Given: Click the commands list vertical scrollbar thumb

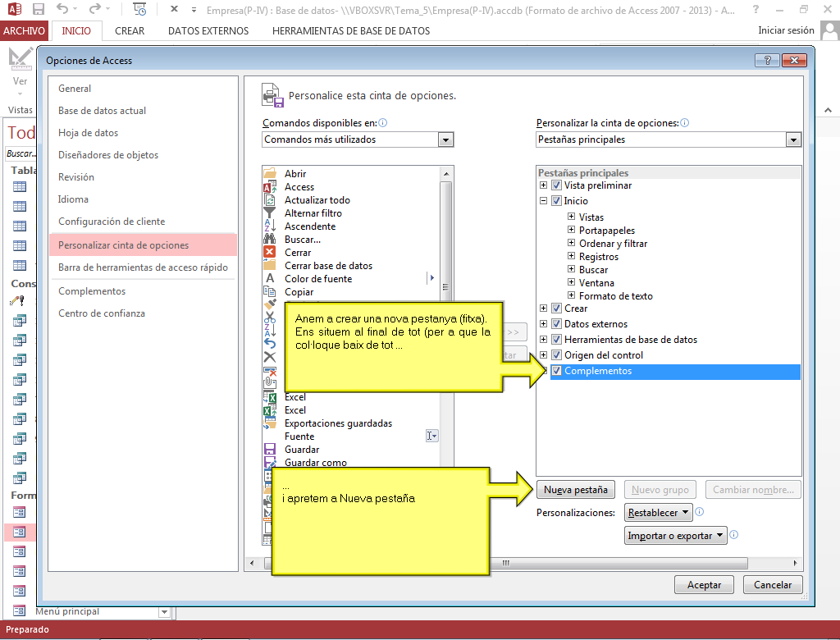Looking at the screenshot, I should [x=445, y=241].
